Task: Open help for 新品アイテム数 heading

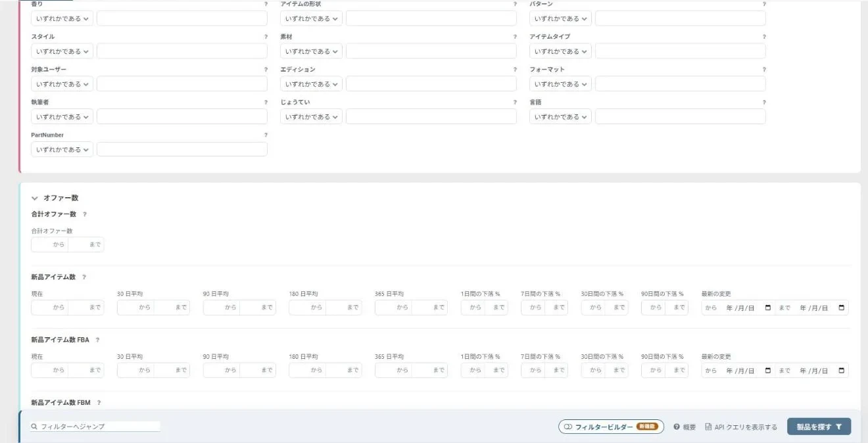Action: coord(84,277)
